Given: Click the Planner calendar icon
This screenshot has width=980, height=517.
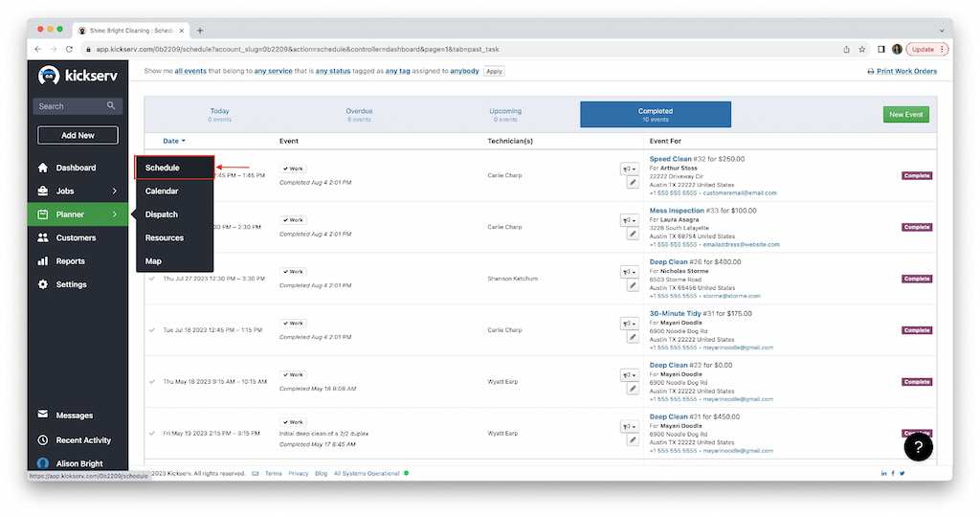Looking at the screenshot, I should coord(42,214).
